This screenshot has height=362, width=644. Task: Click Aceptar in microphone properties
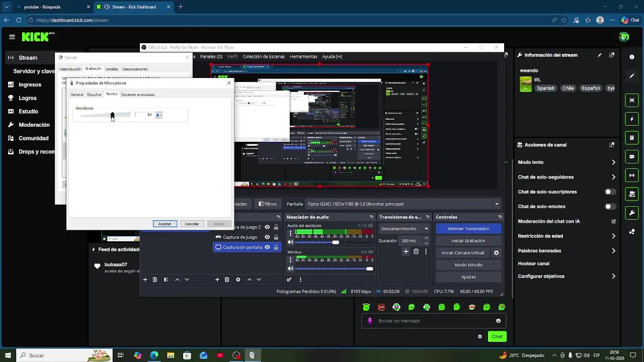click(165, 224)
